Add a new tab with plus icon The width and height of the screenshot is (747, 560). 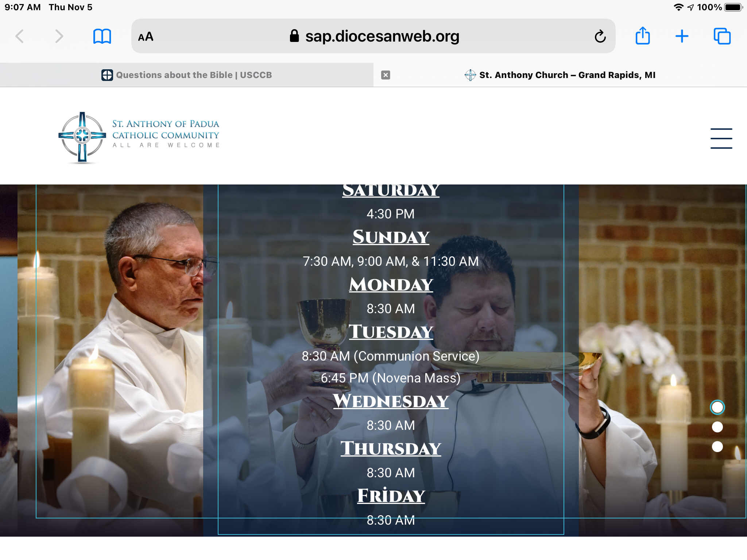(682, 36)
